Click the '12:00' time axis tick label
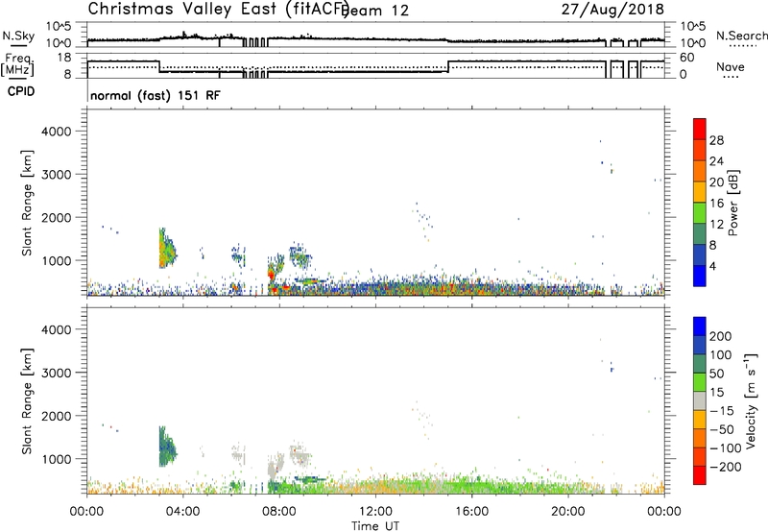 [375, 512]
